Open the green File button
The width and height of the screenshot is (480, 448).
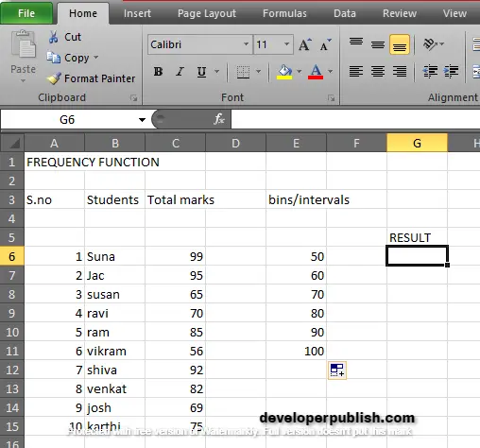click(x=26, y=13)
